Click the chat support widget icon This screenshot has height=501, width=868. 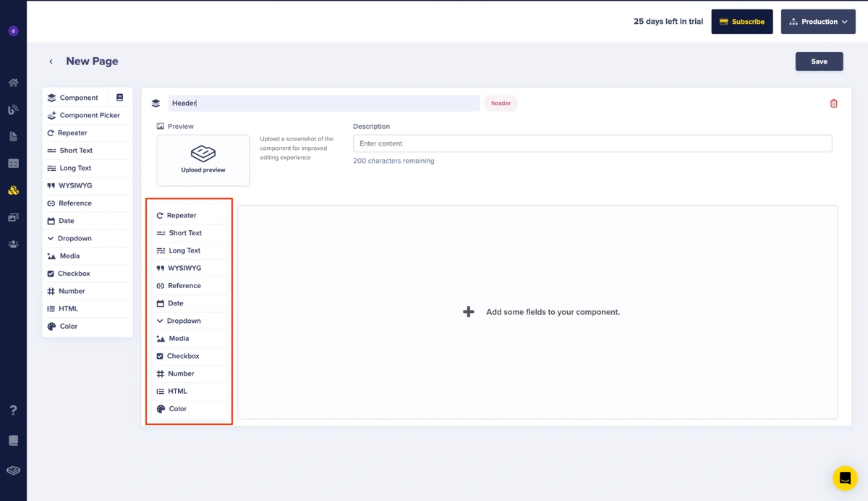coord(844,479)
